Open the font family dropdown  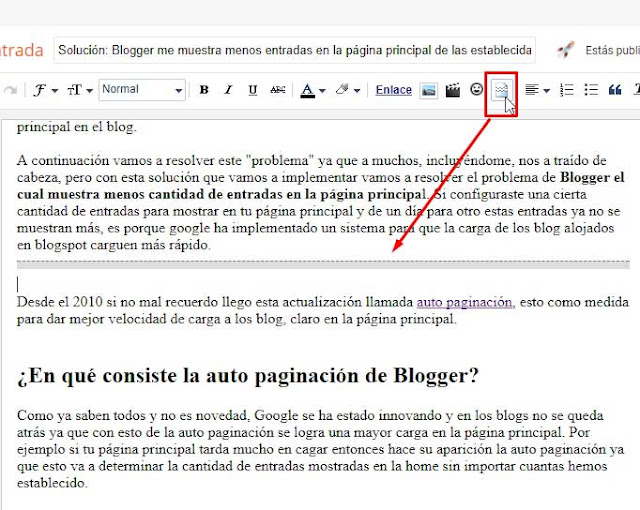pyautogui.click(x=46, y=90)
